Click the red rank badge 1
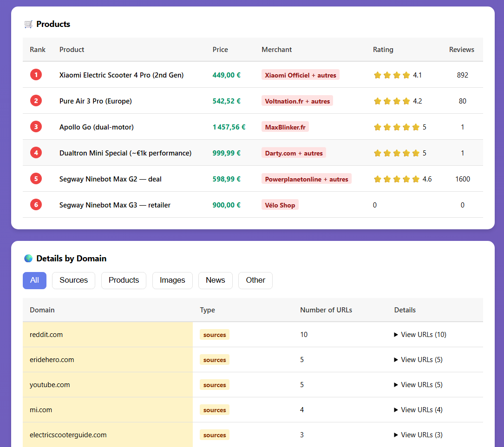This screenshot has height=447, width=504. pos(36,75)
